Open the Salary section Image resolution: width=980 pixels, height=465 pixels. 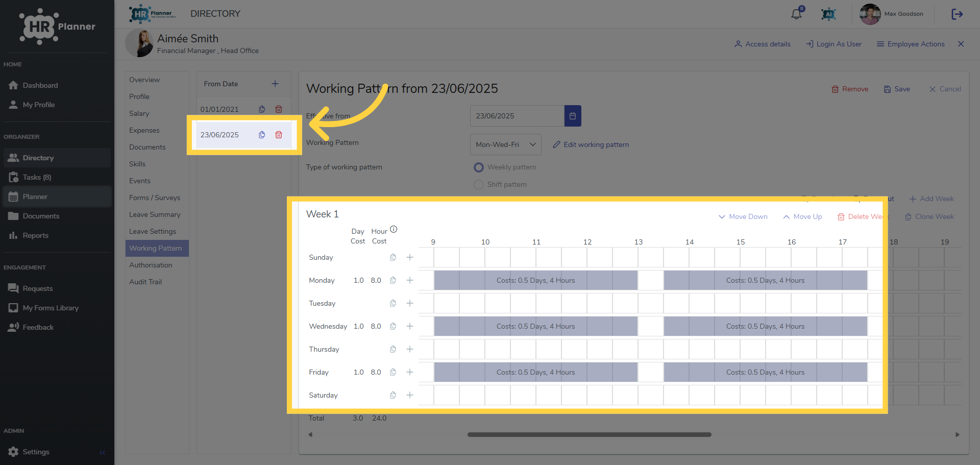tap(139, 113)
